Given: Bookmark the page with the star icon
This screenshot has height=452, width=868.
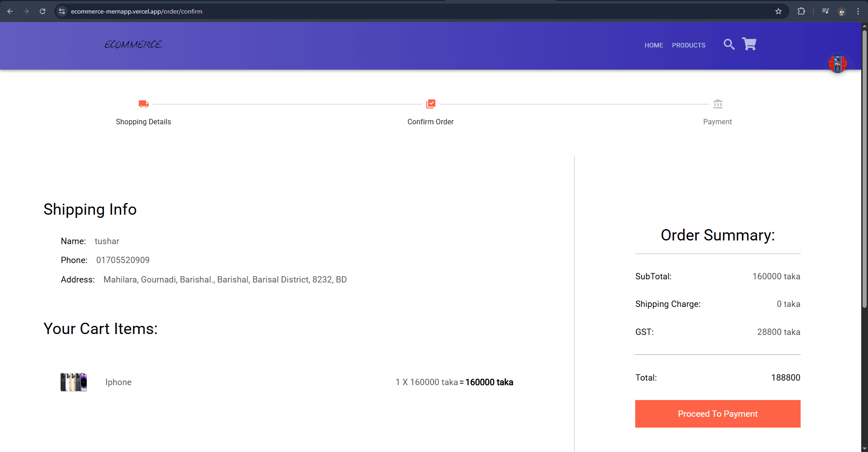Looking at the screenshot, I should (778, 11).
